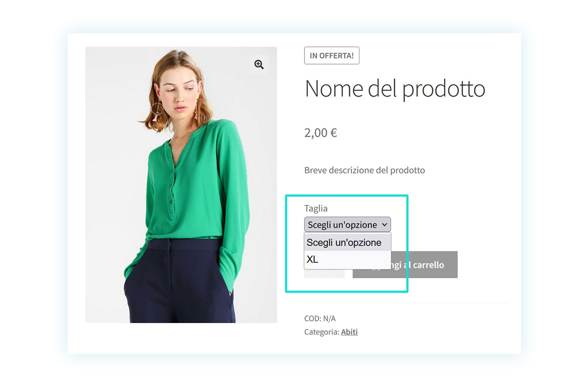Open the Abiti category link
Viewport: 582px width, 392px height.
(349, 332)
